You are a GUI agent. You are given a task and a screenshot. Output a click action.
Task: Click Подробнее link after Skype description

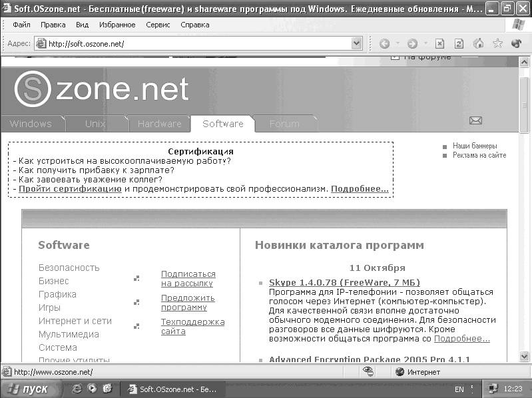[462, 338]
